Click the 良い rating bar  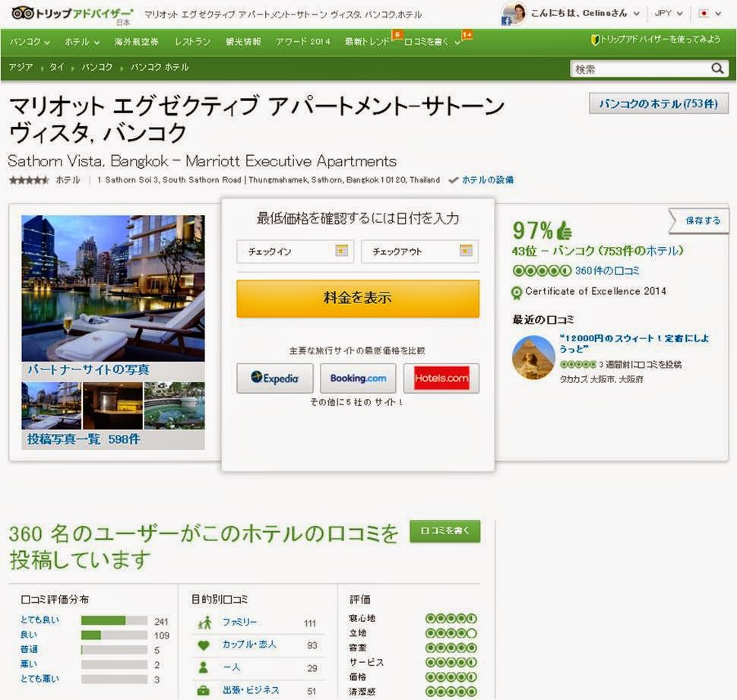[114, 635]
